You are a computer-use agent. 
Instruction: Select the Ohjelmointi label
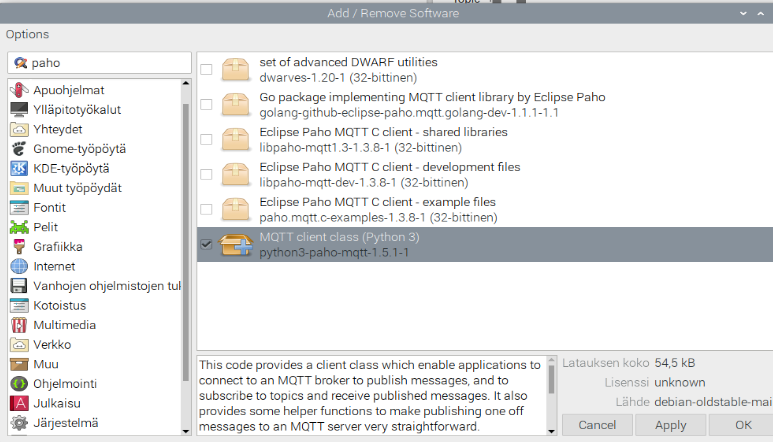coord(65,384)
